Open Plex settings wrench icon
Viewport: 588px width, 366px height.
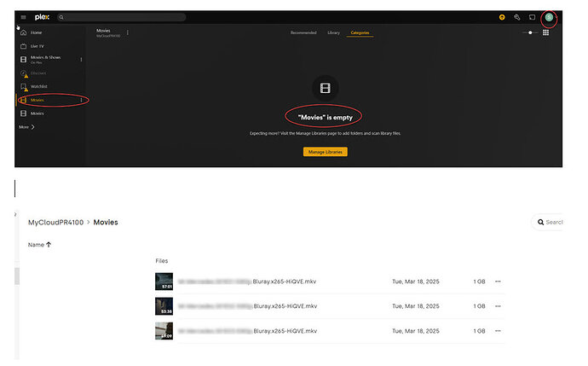516,17
